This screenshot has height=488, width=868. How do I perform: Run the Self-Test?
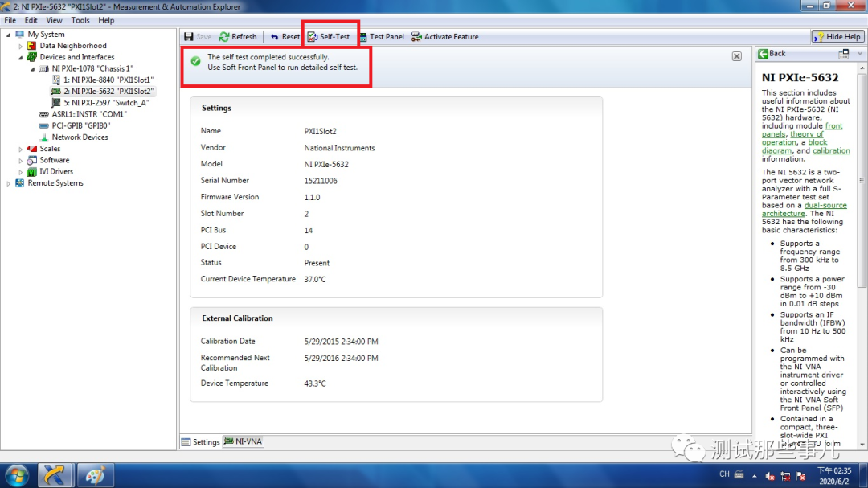tap(329, 36)
